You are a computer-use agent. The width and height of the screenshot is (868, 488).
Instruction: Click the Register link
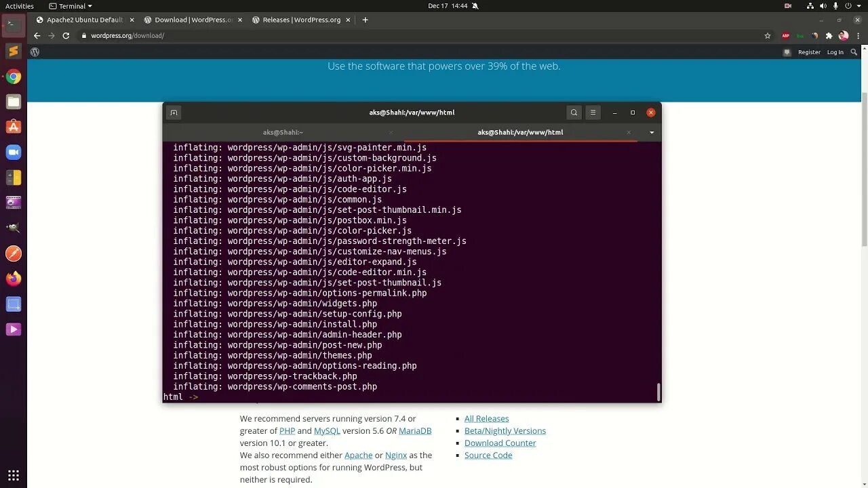tap(809, 52)
